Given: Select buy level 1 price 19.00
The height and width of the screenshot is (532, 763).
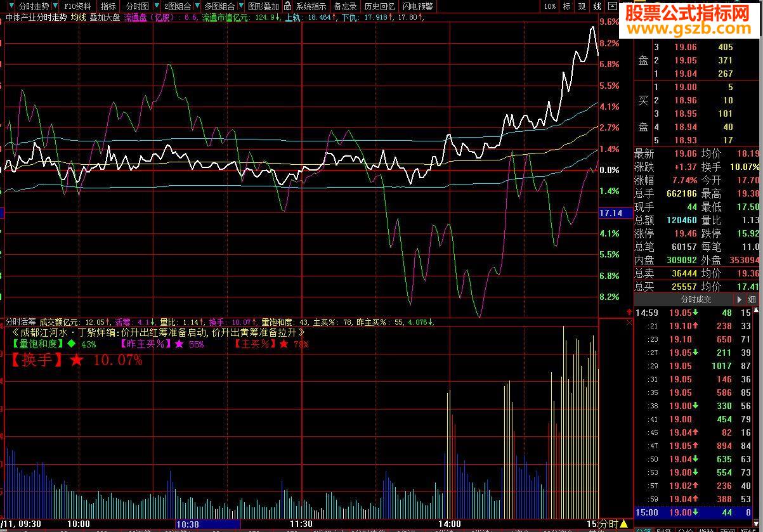Looking at the screenshot, I should click(x=684, y=87).
